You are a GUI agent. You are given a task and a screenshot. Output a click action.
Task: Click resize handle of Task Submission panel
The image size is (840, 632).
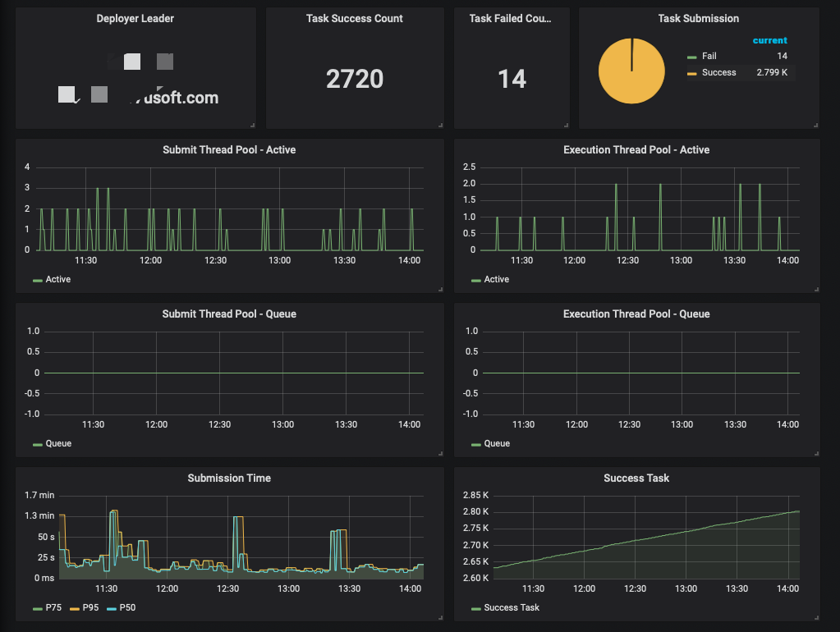(x=815, y=125)
